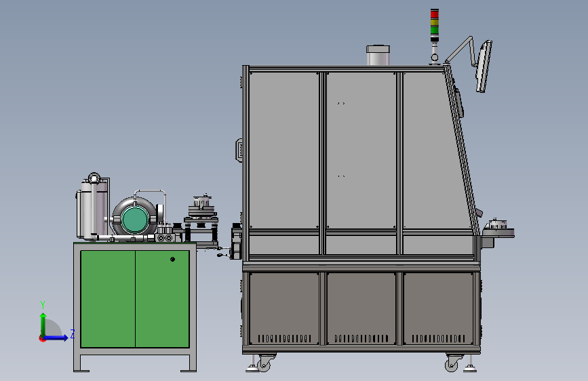Pick the upper left enclosure panel
Viewport: 588px width, 381px height.
(284, 150)
